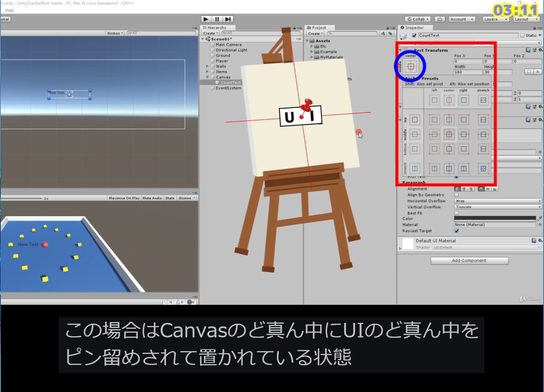Open the Rect Transform anchor presets button
The image size is (544, 392).
[411, 66]
